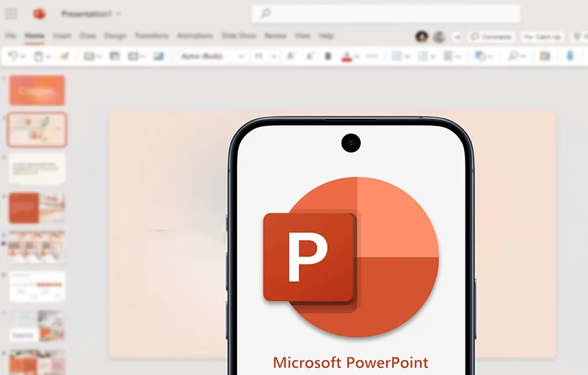
Task: Open the Shapes gallery icon
Action: click(x=480, y=56)
